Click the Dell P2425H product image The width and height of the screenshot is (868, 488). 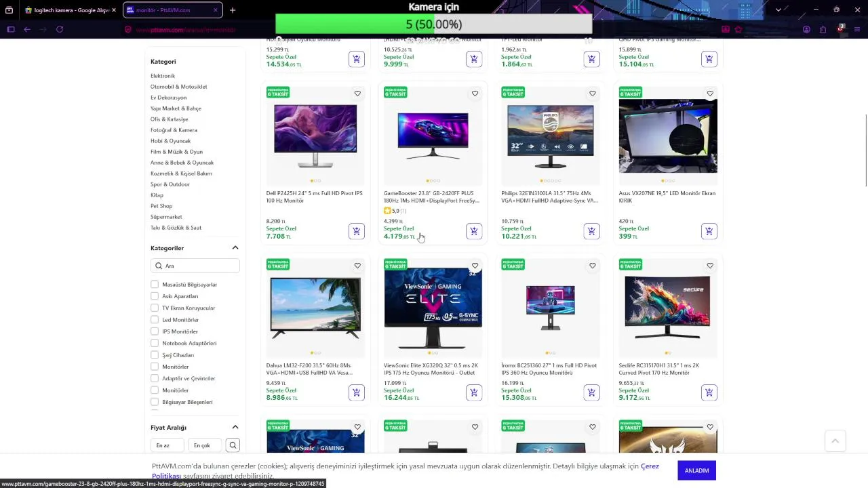315,136
